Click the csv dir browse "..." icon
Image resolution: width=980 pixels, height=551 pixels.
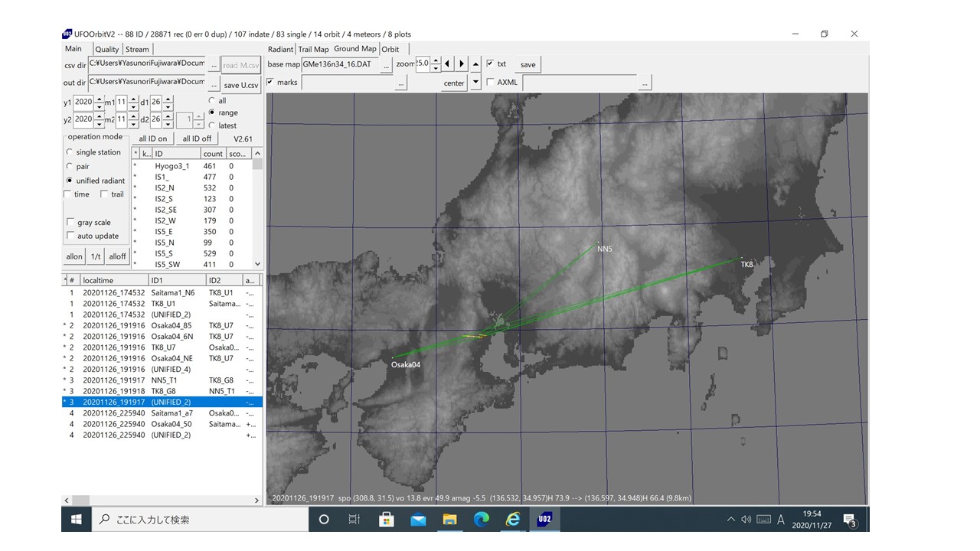coord(214,64)
